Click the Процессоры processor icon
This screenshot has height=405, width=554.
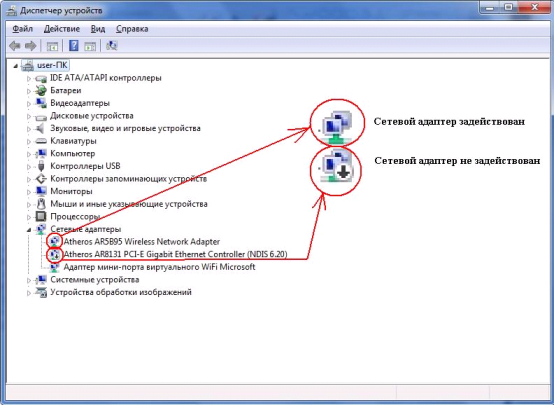tap(41, 216)
